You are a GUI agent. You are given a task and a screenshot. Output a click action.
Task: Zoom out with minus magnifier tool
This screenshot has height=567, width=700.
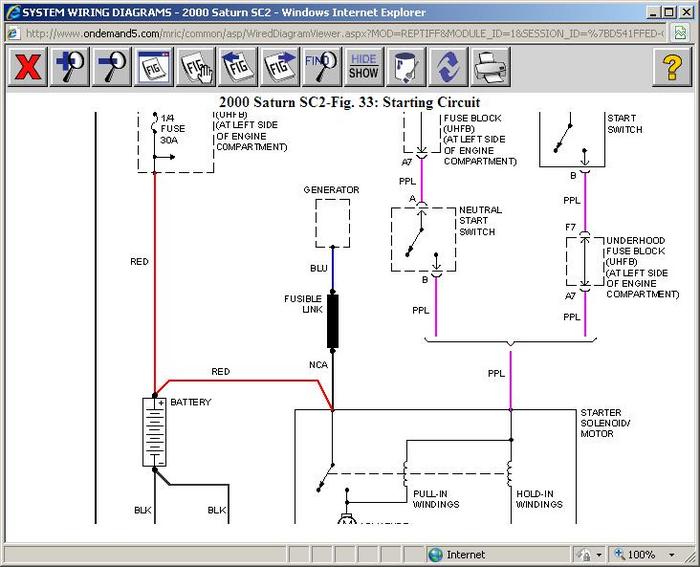[112, 67]
